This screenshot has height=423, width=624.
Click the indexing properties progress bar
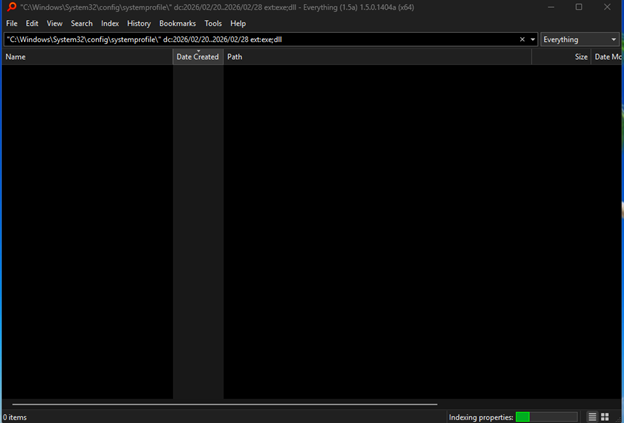546,417
